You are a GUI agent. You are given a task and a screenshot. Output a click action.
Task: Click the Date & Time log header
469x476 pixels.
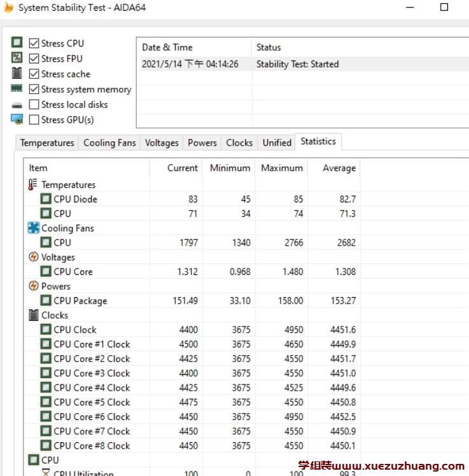(x=194, y=47)
